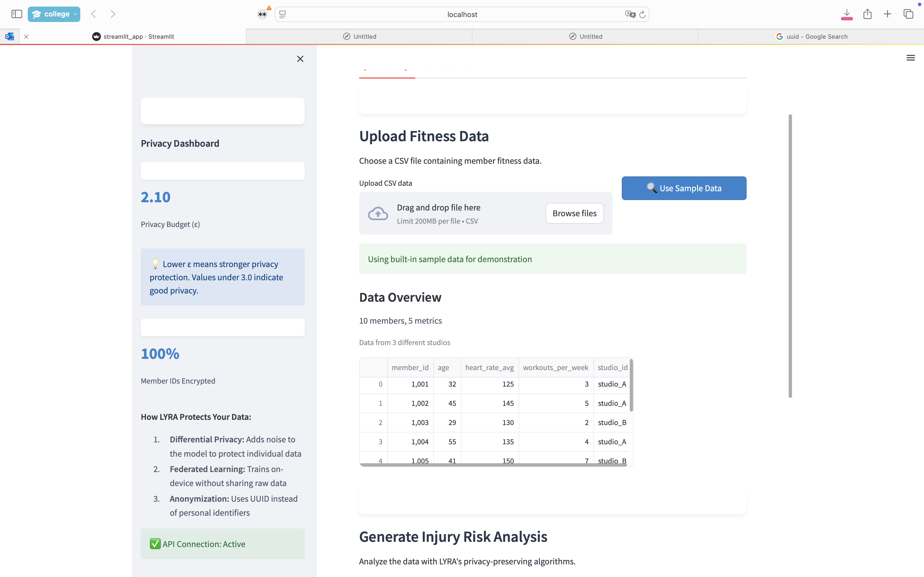Screen dimensions: 924x577
Task: Open a new tab with plus icon
Action: [887, 14]
